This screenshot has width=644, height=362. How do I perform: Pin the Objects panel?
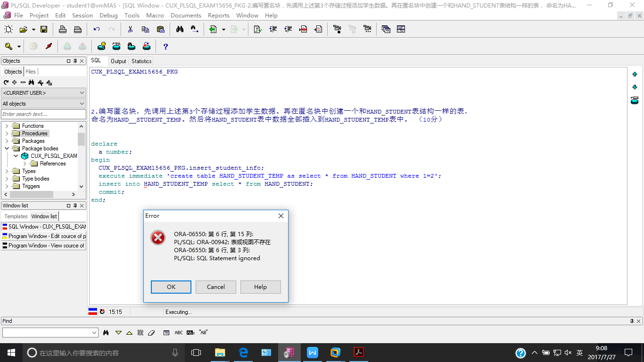(x=75, y=61)
